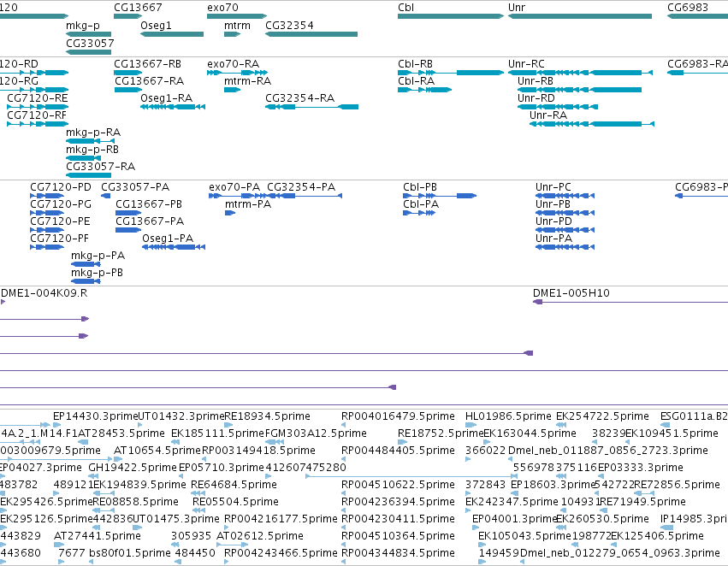Select transcript CG32354-RA
Image resolution: width=728 pixels, height=566 pixels.
[300, 98]
